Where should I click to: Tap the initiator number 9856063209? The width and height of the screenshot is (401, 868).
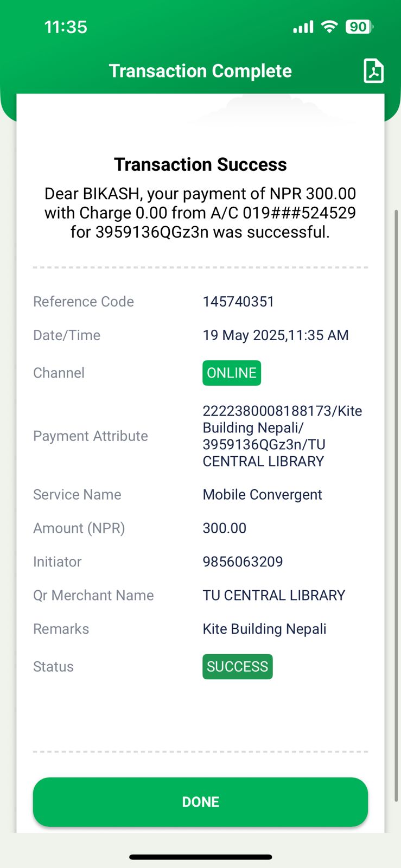(243, 561)
